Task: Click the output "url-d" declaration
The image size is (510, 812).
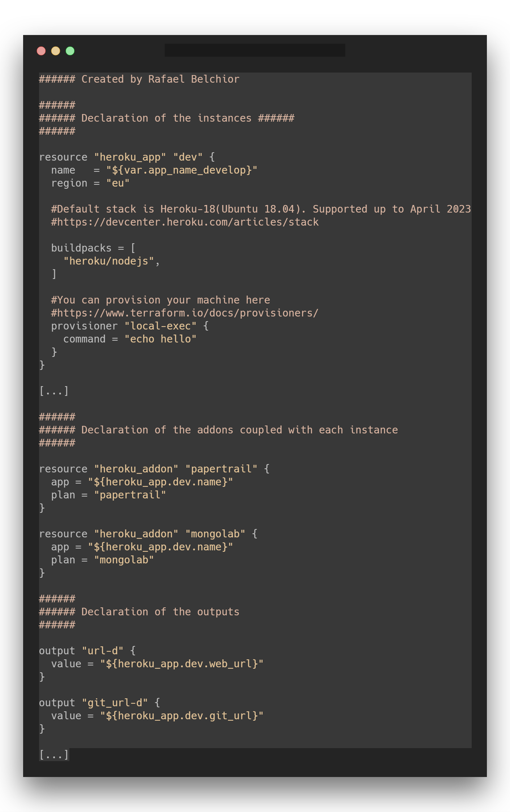Action: tap(87, 651)
